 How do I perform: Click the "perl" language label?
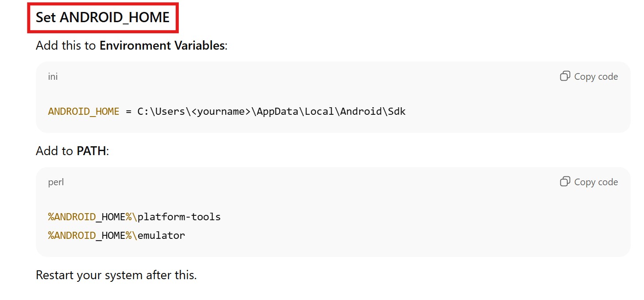click(x=56, y=182)
